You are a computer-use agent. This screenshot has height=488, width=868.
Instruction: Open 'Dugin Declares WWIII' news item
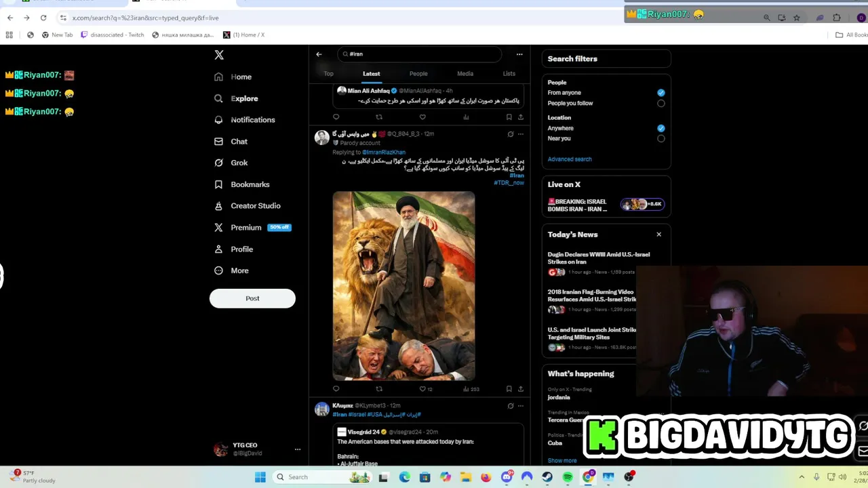(x=599, y=258)
